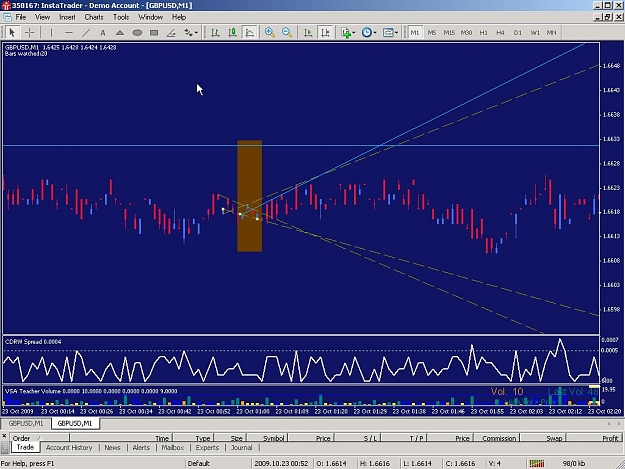Image resolution: width=625 pixels, height=469 pixels.
Task: Activate the crosshair tool
Action: 29,33
